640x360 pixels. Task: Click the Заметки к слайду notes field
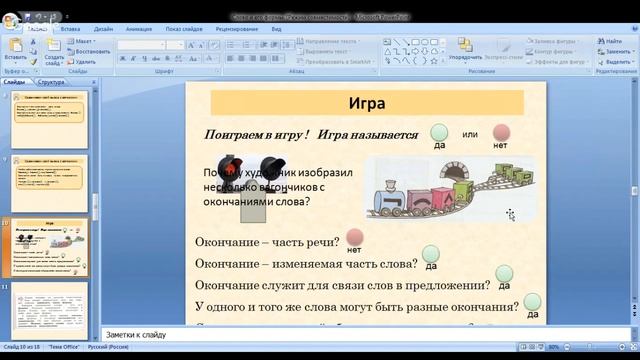[x=365, y=335]
